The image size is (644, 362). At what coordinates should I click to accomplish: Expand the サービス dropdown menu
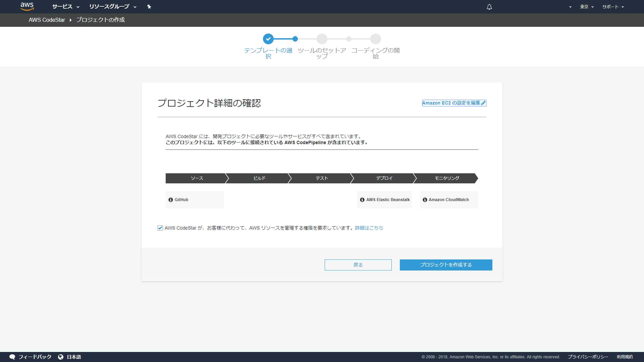tap(66, 7)
